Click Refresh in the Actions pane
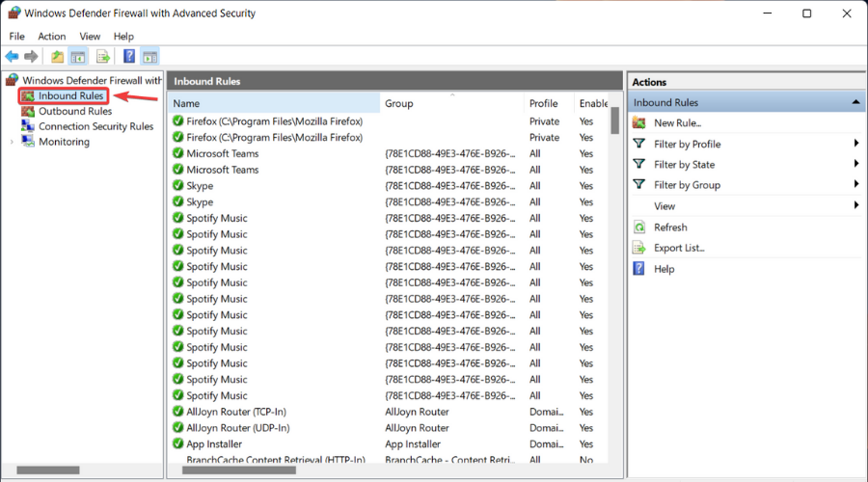The image size is (868, 482). point(670,228)
